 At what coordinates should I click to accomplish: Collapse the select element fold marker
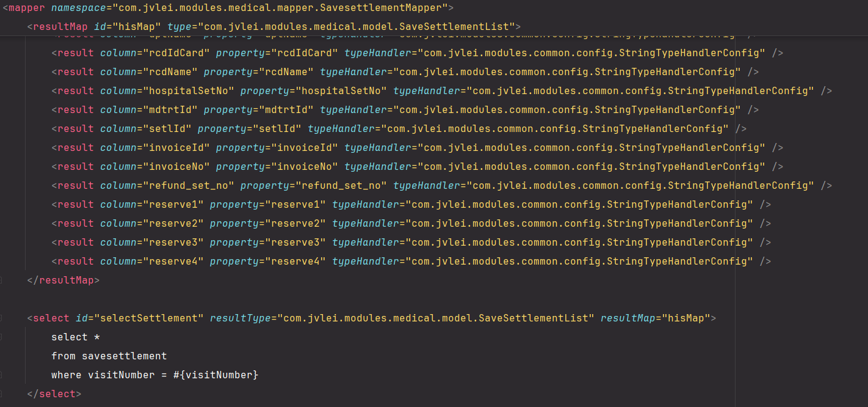[x=2, y=318]
